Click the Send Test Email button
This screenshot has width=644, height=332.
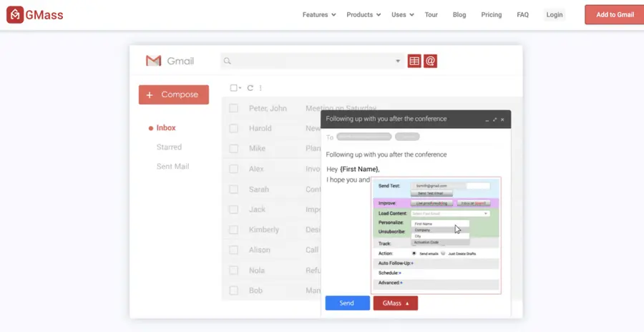[431, 193]
